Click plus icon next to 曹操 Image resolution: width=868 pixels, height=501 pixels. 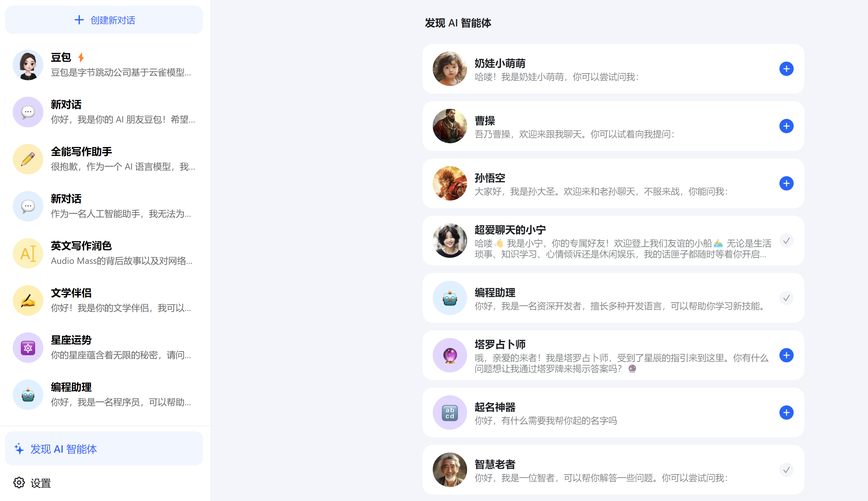click(x=786, y=126)
